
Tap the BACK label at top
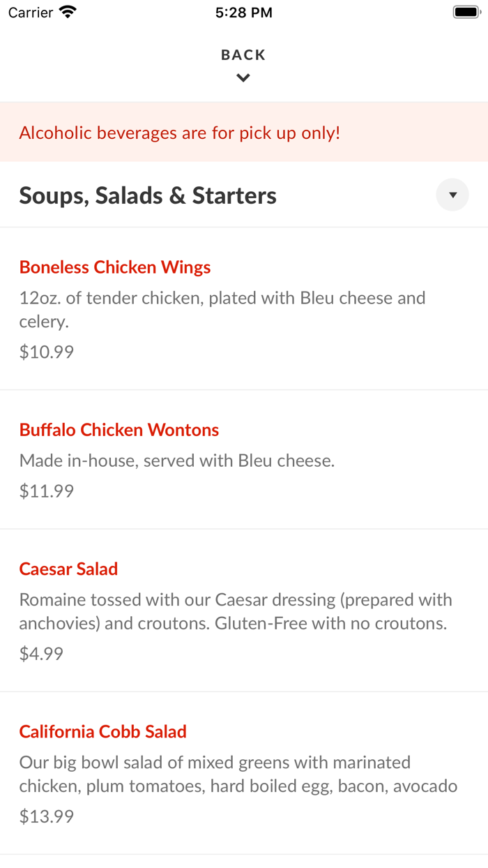pyautogui.click(x=243, y=55)
